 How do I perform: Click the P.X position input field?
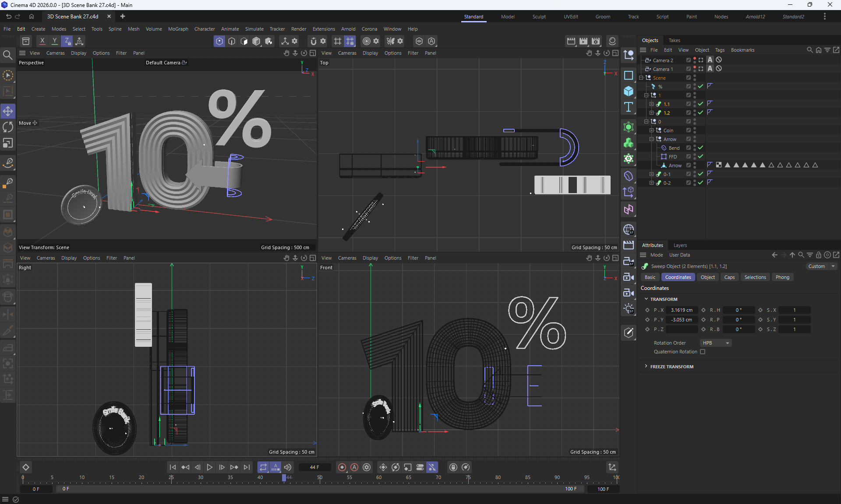682,310
